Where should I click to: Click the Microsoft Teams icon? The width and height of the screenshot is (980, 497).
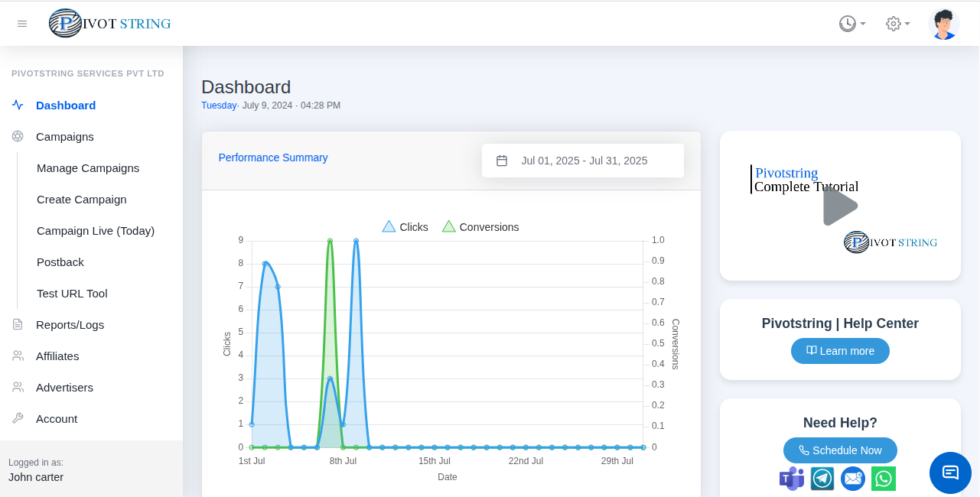[x=791, y=479]
